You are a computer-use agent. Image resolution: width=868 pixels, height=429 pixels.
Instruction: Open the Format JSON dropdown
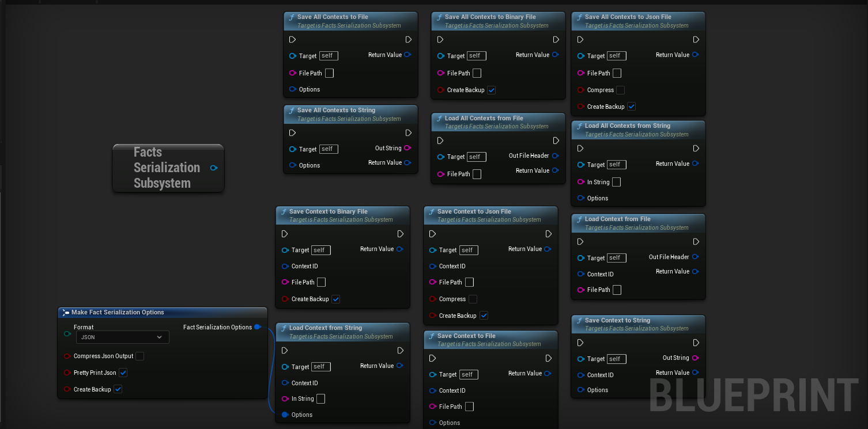122,337
